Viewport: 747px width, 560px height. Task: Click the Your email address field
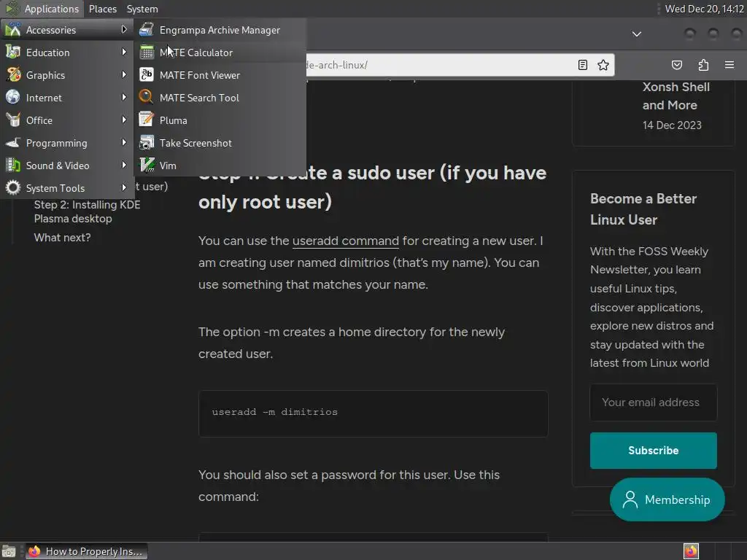[x=653, y=402]
